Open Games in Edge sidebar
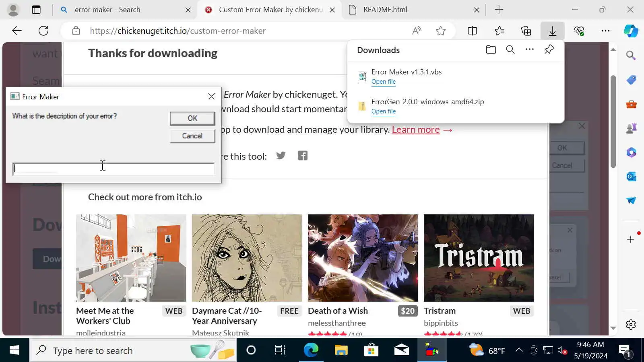The height and width of the screenshot is (362, 644). (631, 128)
